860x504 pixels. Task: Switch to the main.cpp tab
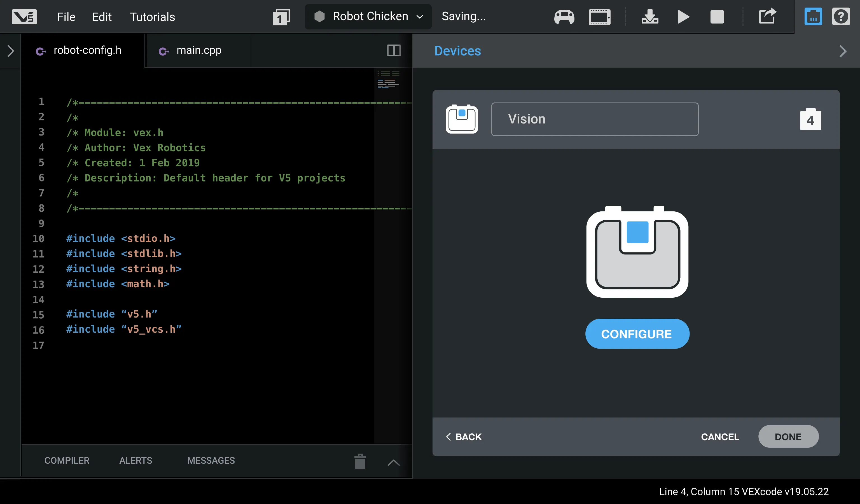tap(198, 50)
